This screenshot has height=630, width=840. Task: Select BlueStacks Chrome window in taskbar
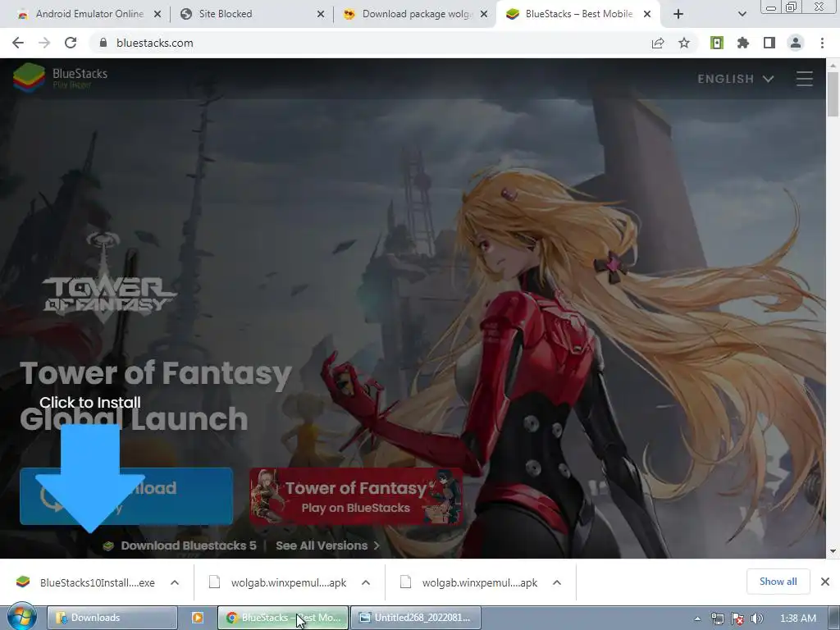[x=283, y=618]
